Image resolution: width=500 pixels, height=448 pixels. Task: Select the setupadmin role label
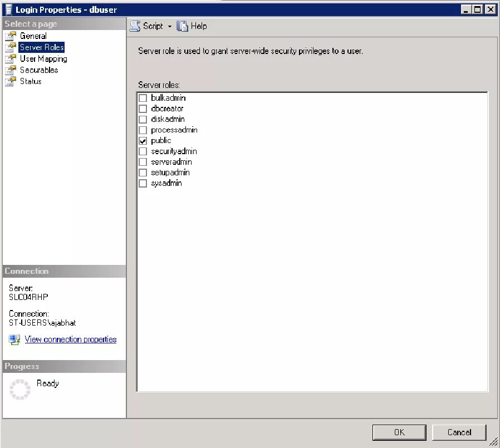170,173
